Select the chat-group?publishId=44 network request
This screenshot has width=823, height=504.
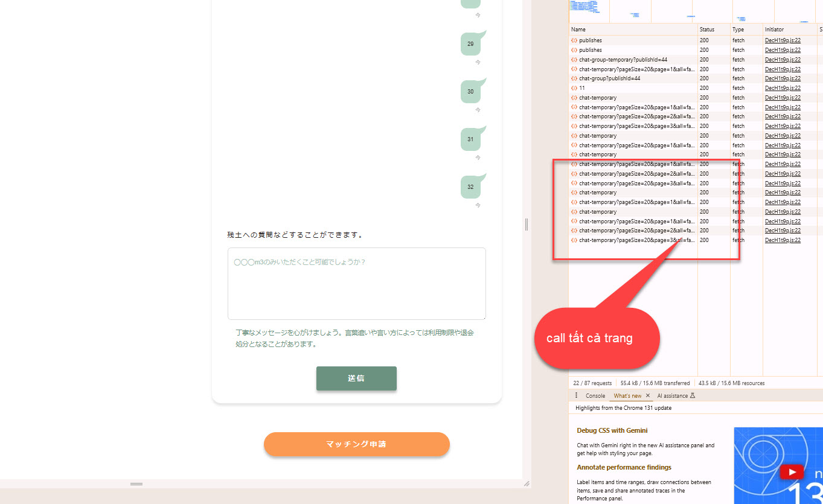[609, 78]
